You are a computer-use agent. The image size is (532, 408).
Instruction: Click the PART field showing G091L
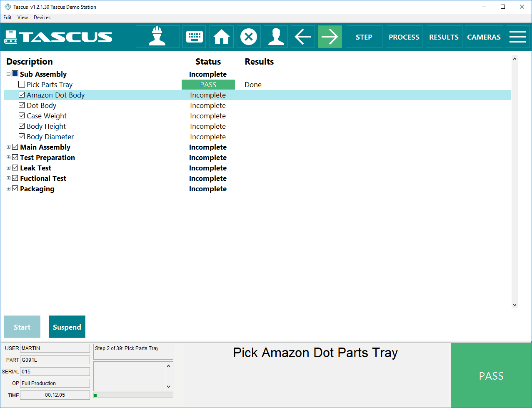[55, 360]
